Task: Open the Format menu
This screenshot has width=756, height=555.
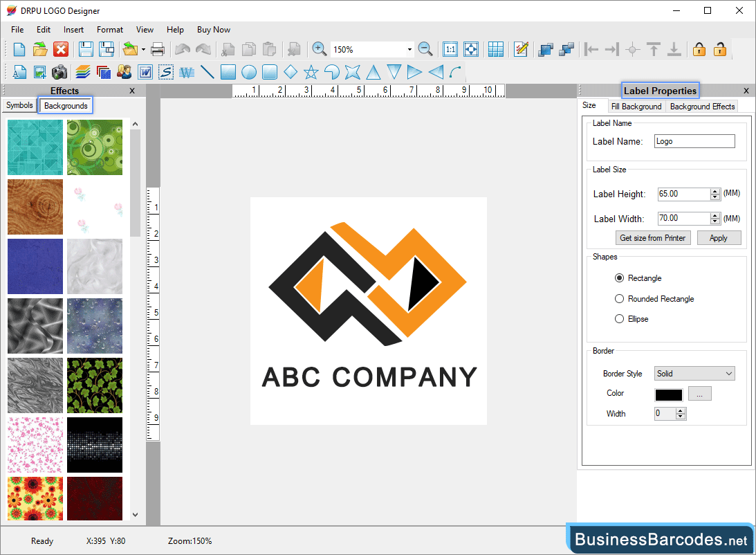Action: tap(110, 30)
